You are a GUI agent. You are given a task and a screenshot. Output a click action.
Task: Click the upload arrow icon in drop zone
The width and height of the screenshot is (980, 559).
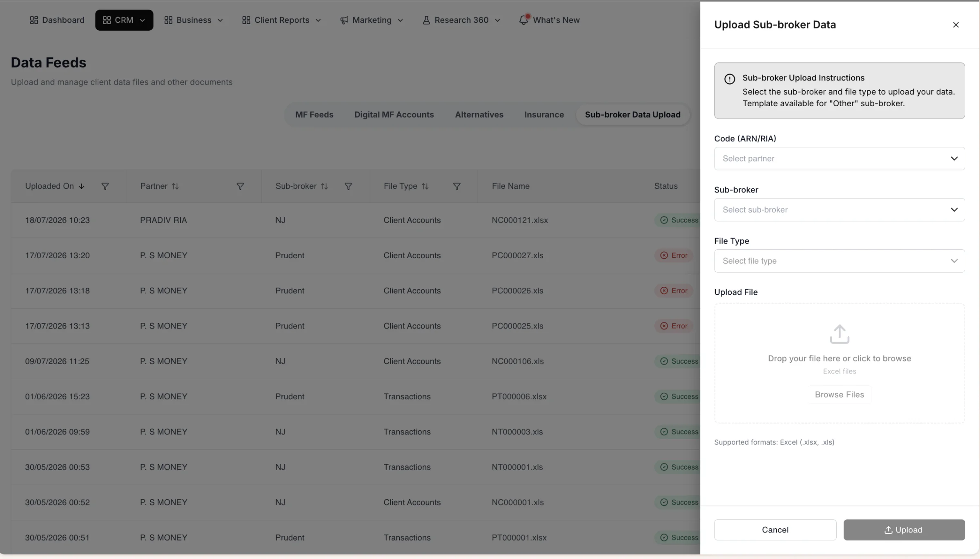coord(840,334)
